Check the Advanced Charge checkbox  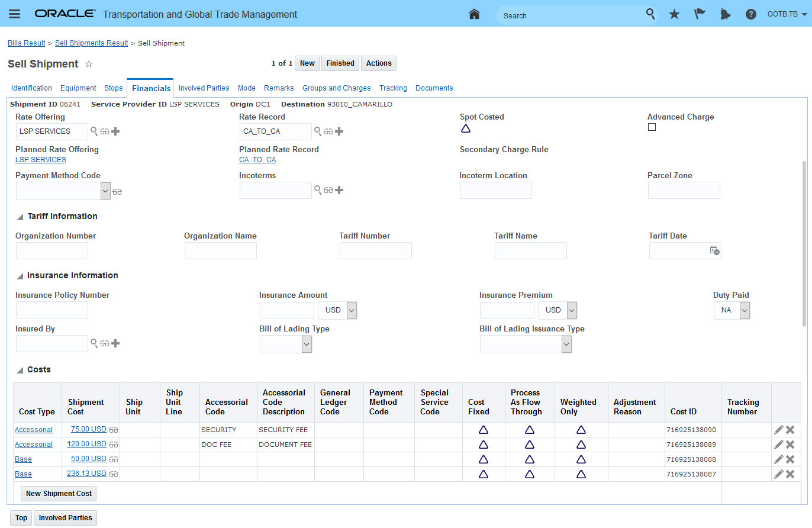pos(652,127)
